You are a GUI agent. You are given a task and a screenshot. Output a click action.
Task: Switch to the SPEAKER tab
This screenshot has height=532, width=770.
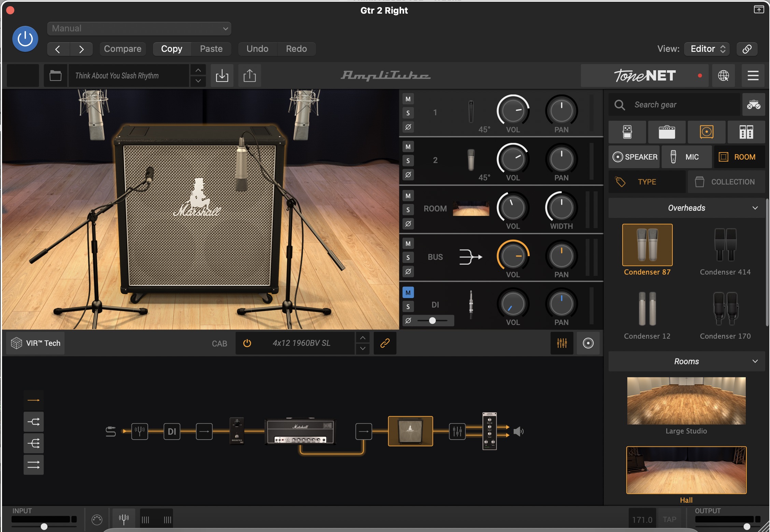634,157
